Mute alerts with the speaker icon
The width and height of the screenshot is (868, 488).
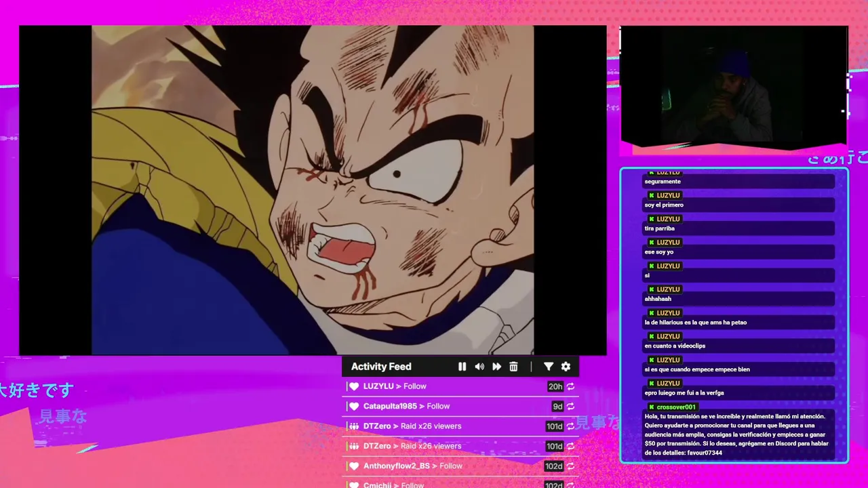click(x=479, y=367)
